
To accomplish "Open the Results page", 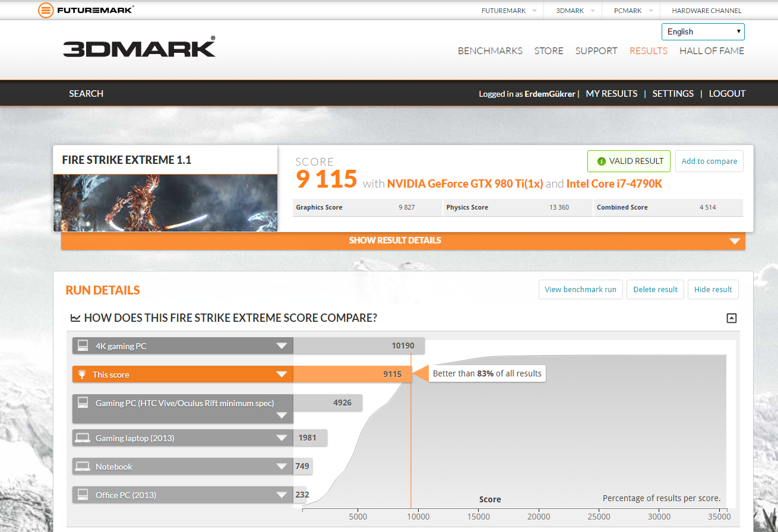I will point(649,51).
